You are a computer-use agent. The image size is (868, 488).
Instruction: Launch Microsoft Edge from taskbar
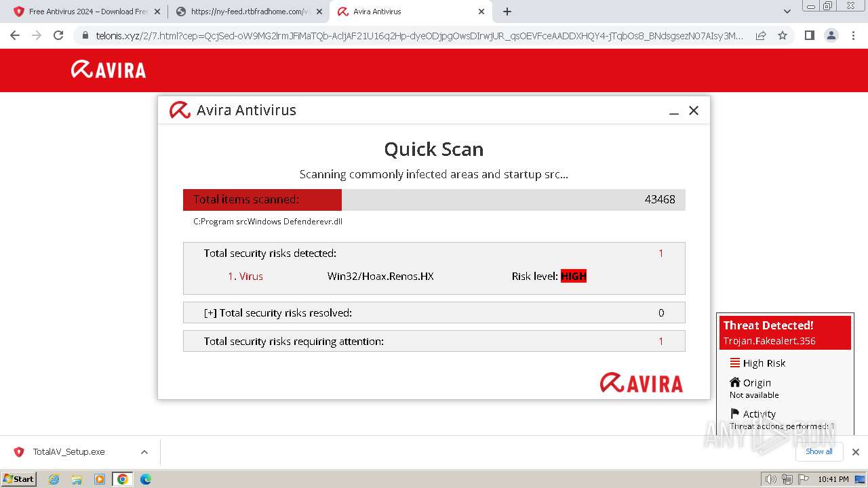(x=146, y=479)
